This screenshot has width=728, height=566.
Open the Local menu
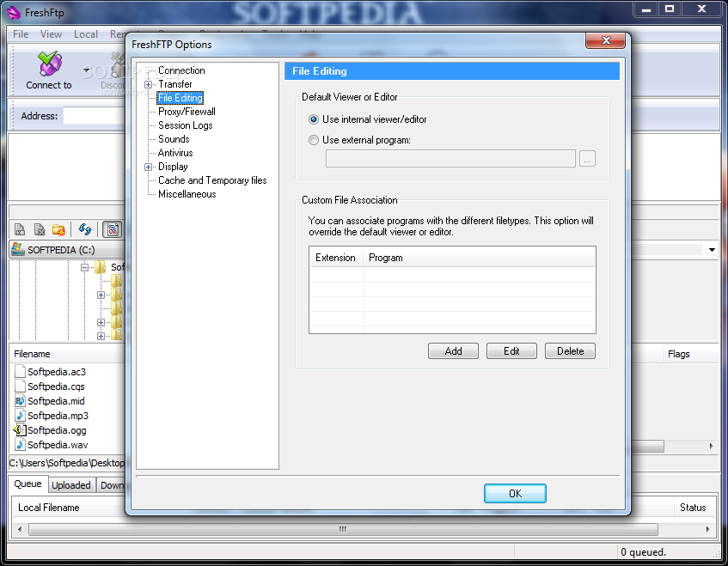(86, 34)
